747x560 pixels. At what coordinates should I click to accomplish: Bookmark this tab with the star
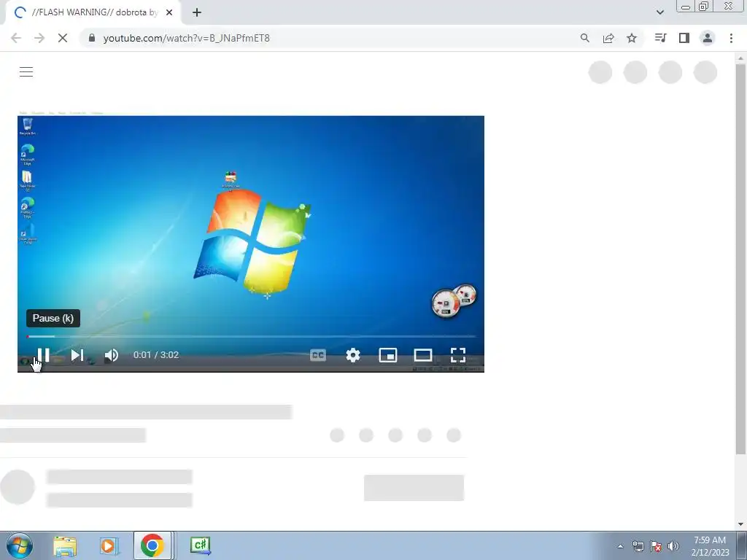click(x=632, y=38)
